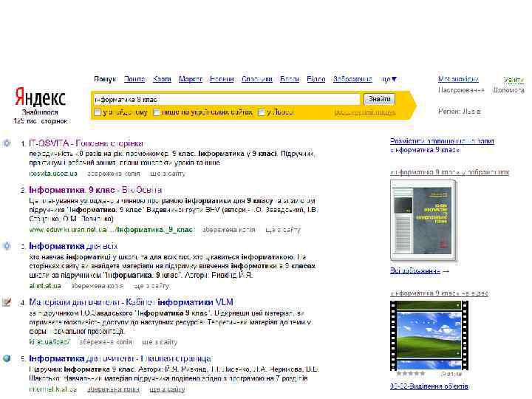Open 'інформатика 9 клас у зображеннях' heading link

[450, 172]
